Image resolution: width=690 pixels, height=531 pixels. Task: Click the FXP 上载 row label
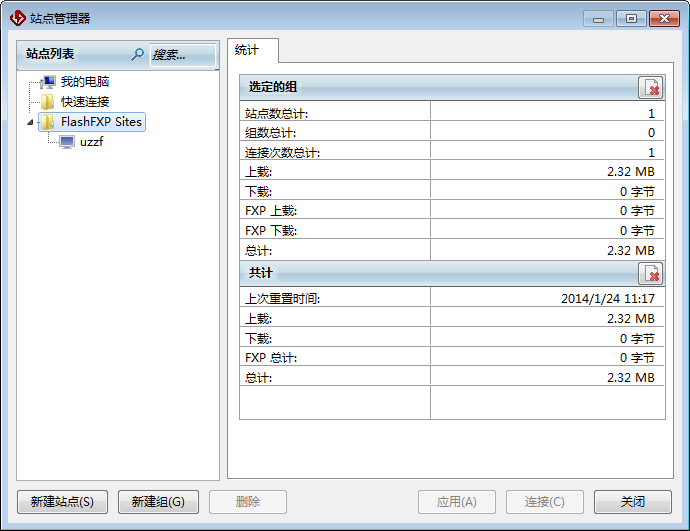[x=271, y=211]
